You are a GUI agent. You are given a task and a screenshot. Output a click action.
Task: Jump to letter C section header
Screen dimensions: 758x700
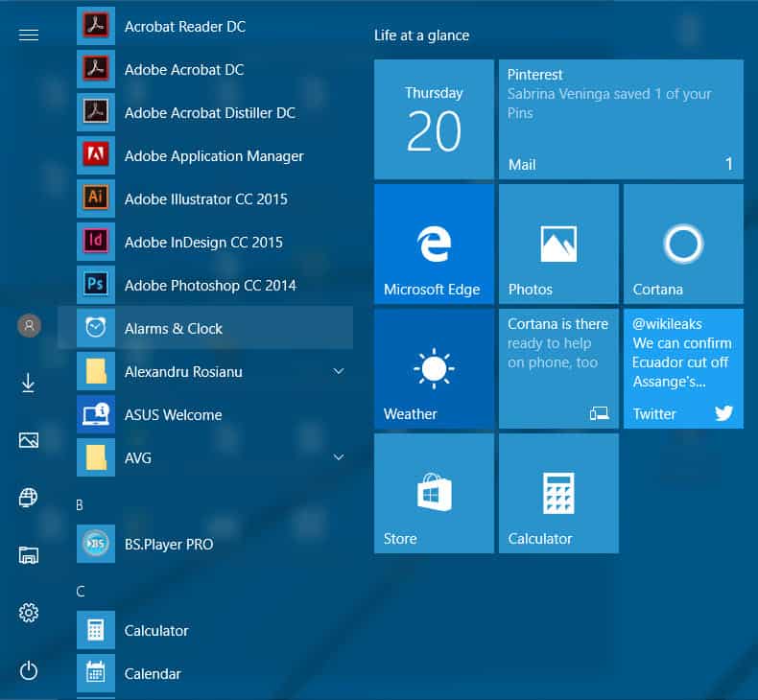coord(81,592)
